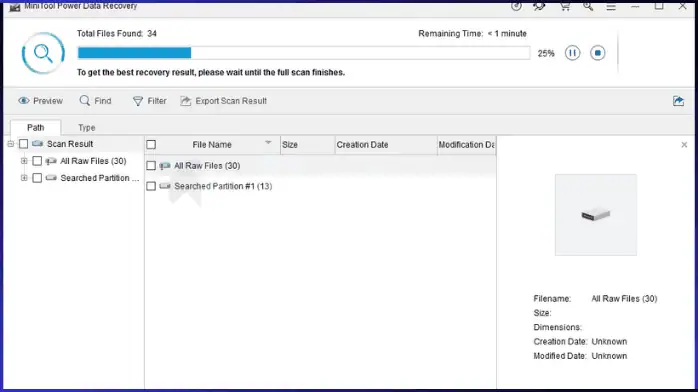Screen dimensions: 698x392
Task: Select All Raw Files (30) in tree
Action: (93, 161)
